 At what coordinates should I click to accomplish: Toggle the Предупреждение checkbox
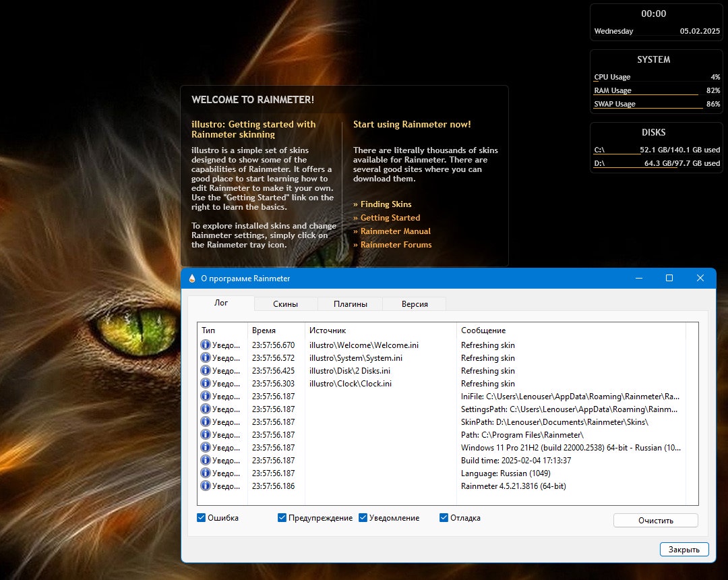tap(282, 518)
